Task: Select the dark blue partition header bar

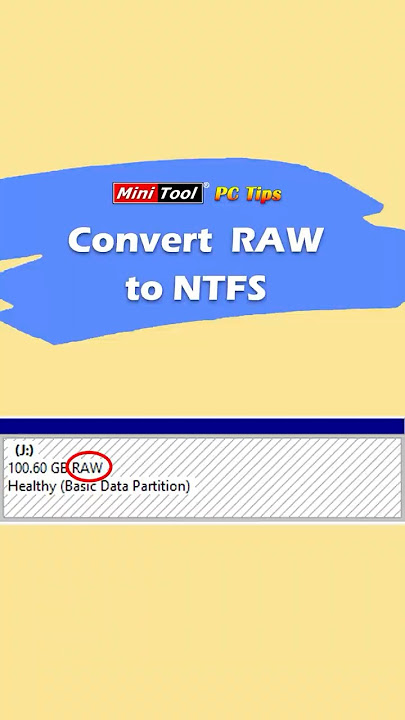Action: (202, 426)
